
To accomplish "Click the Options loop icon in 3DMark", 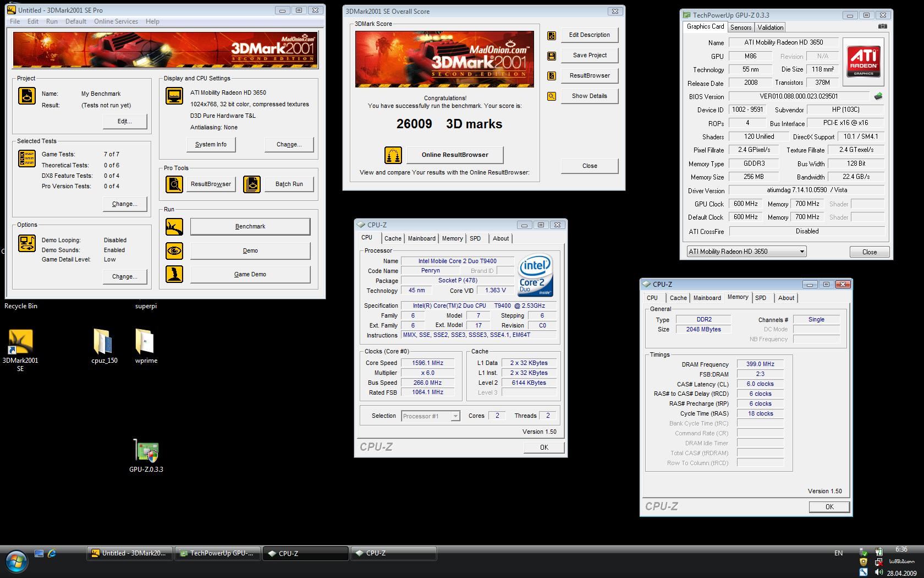I will point(27,243).
